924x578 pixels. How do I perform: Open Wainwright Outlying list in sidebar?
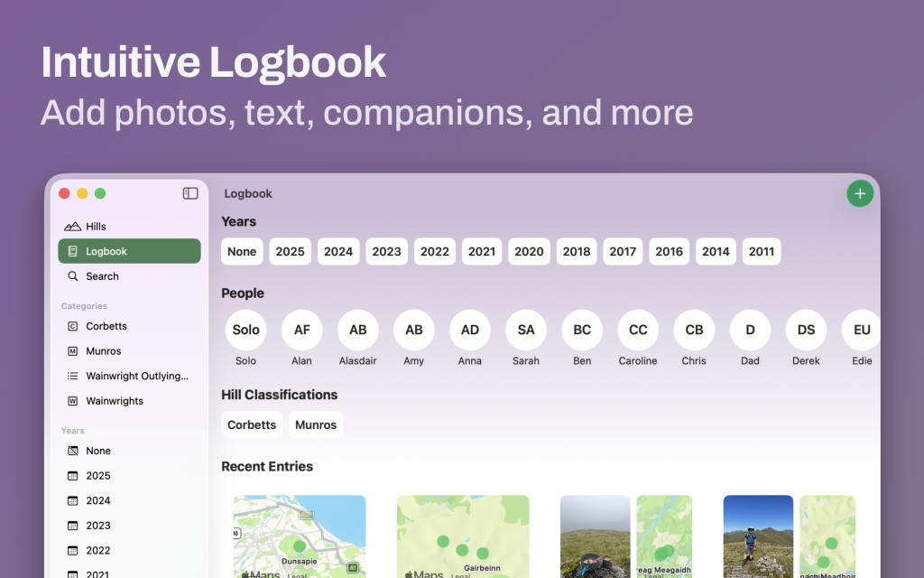tap(136, 376)
